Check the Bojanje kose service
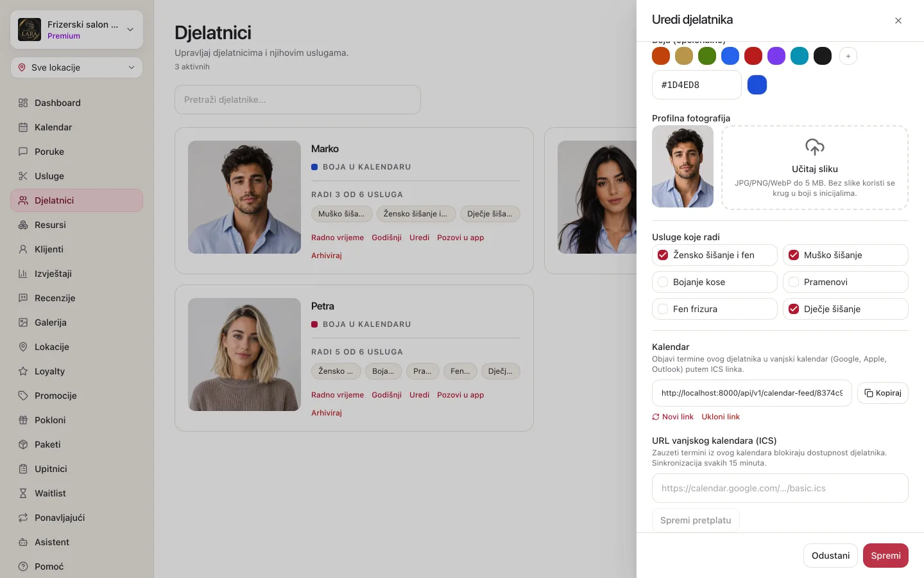 [x=663, y=282]
